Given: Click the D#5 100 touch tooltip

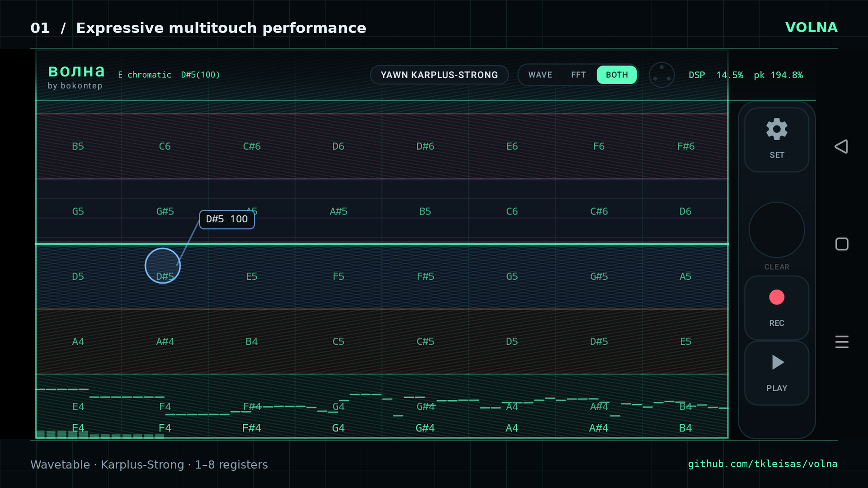Looking at the screenshot, I should point(227,220).
